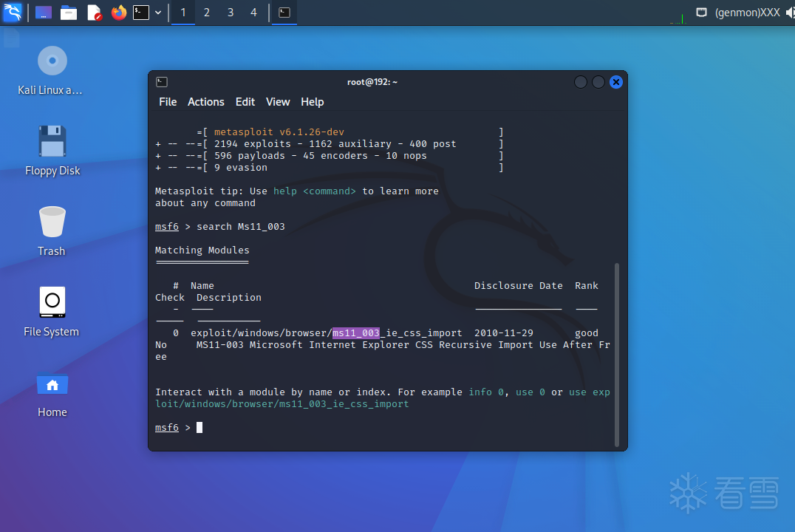Select the Floppy Disk desktop icon

52,151
